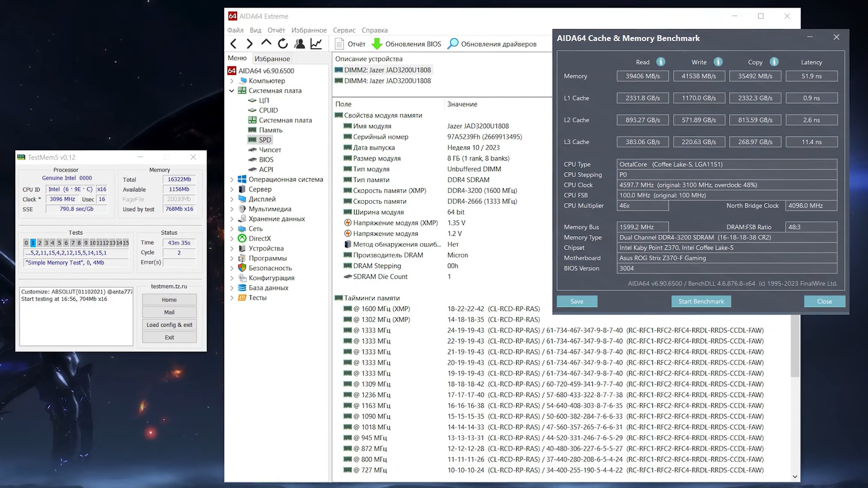Click the up-level arrow toolbar icon

(x=266, y=43)
